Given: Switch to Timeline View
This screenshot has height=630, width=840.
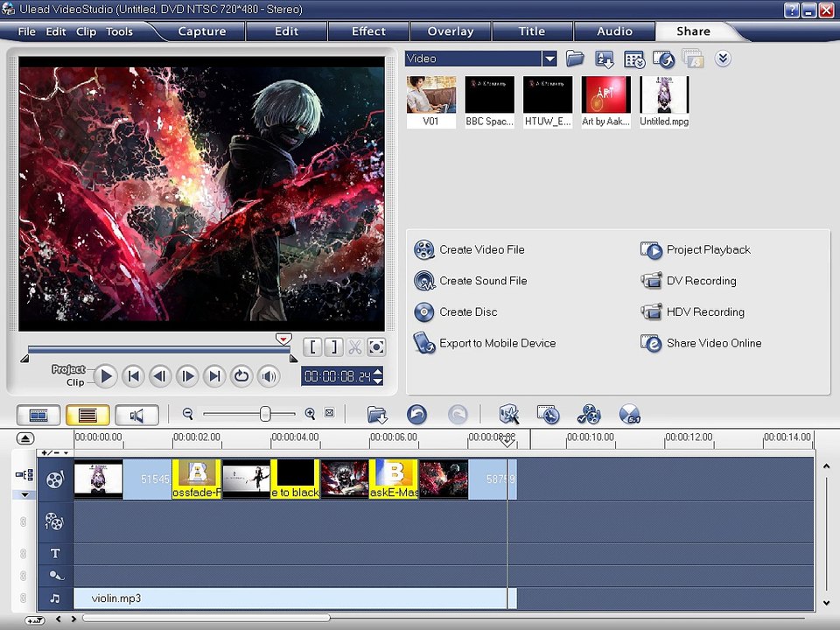Looking at the screenshot, I should [87, 415].
